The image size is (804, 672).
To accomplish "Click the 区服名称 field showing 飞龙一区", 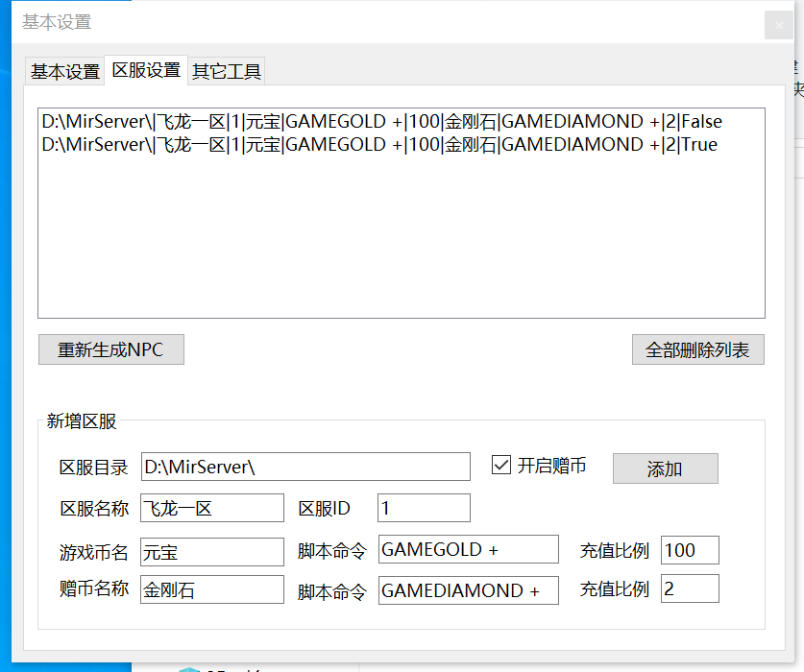I will 211,507.
